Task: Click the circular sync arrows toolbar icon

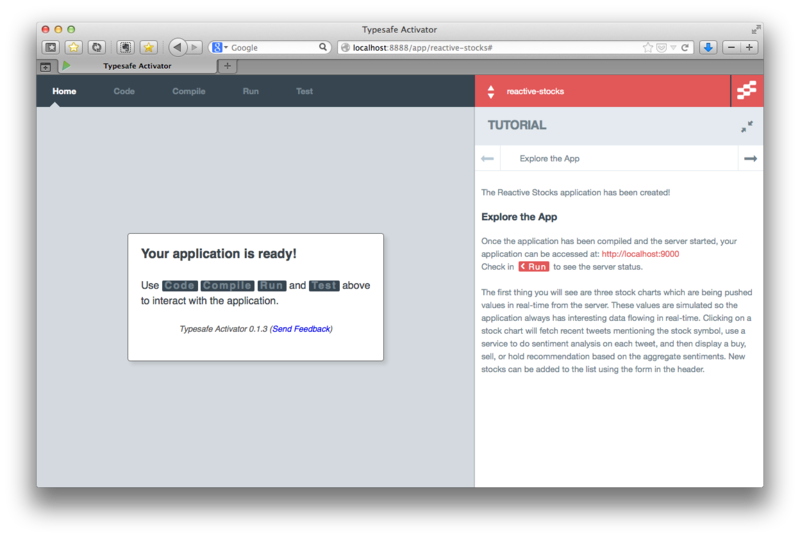Action: coord(96,47)
